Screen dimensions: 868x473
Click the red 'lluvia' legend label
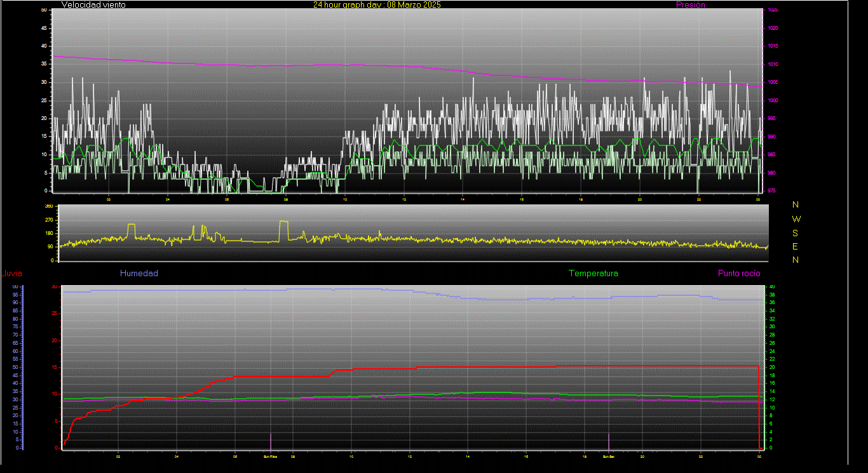pos(13,274)
